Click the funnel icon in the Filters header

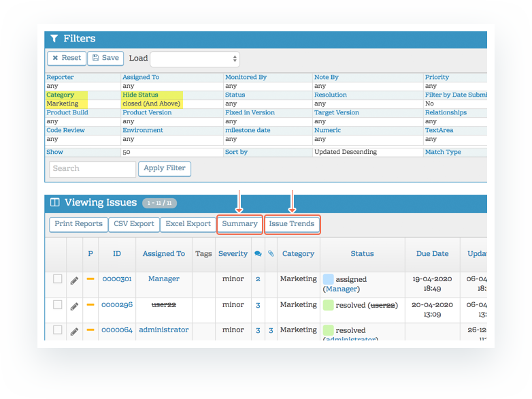(x=54, y=38)
